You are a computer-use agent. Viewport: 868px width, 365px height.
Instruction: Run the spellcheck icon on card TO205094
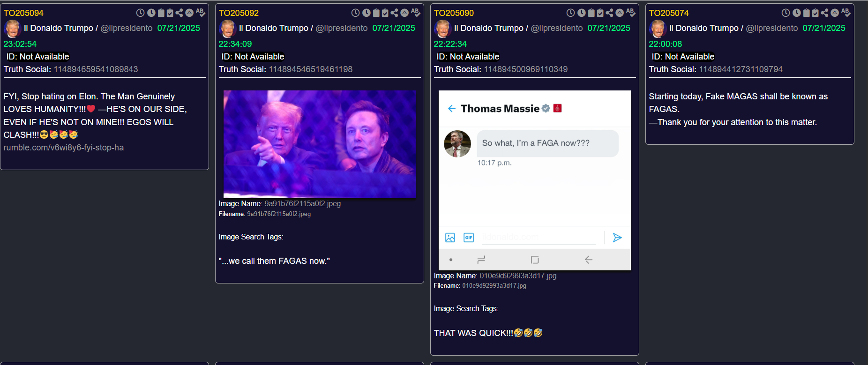(x=201, y=13)
